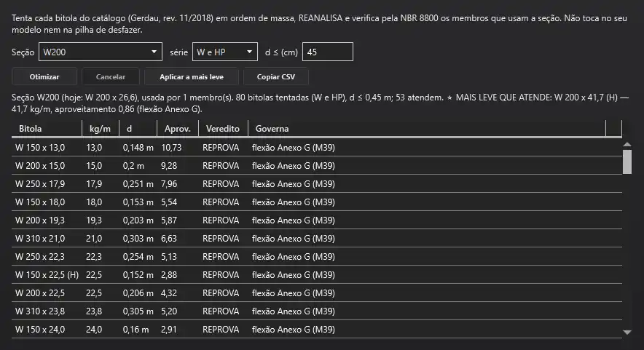Click the d ≤ (cm) input field

click(x=327, y=52)
